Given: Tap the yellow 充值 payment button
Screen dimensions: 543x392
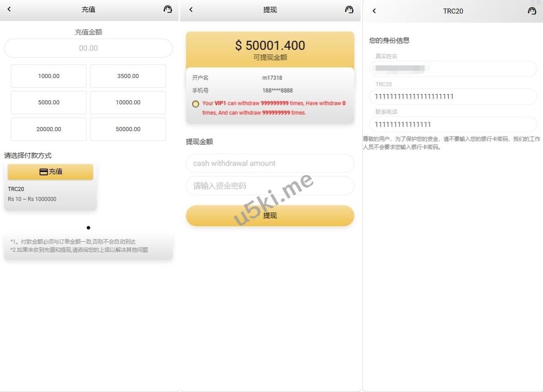Looking at the screenshot, I should [50, 172].
